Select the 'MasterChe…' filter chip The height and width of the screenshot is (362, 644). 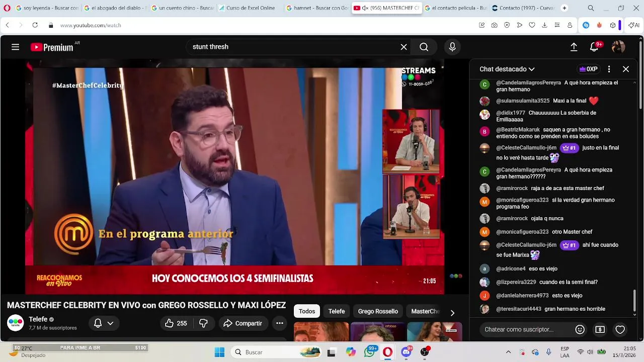[x=425, y=311]
